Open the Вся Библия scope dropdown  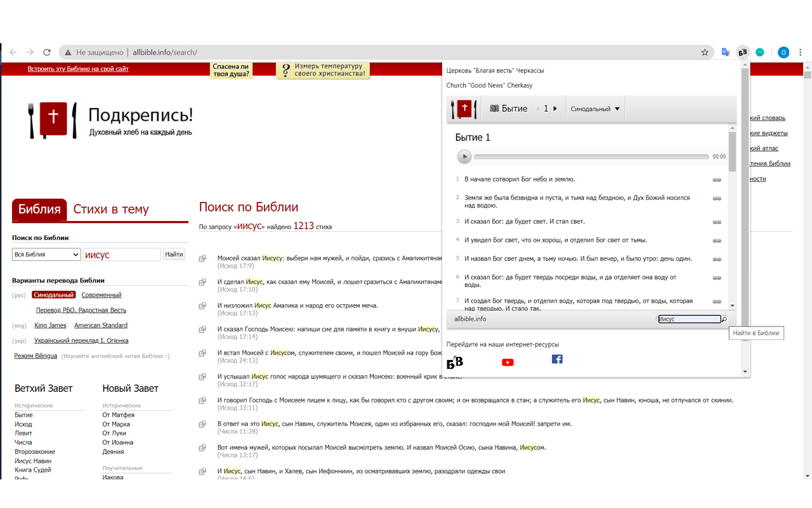(46, 255)
